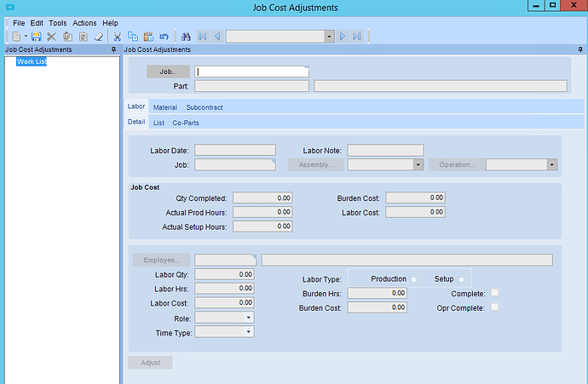Click the employee name field

click(406, 260)
